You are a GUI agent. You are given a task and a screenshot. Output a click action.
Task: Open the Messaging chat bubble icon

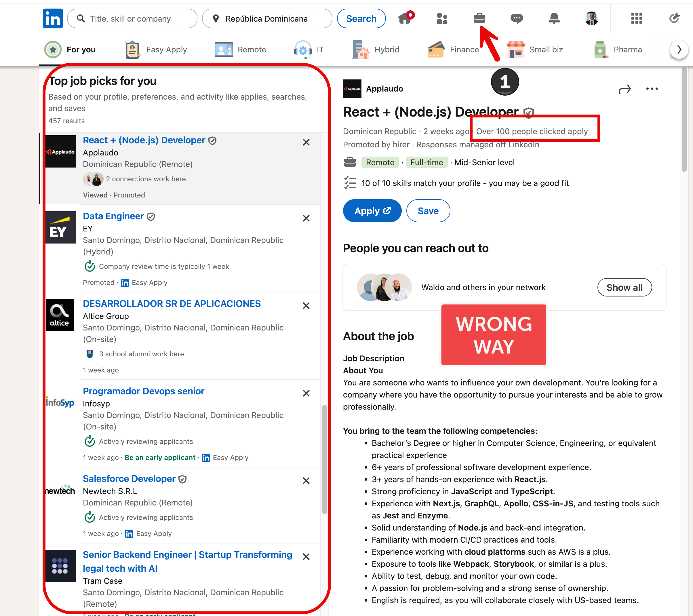516,18
